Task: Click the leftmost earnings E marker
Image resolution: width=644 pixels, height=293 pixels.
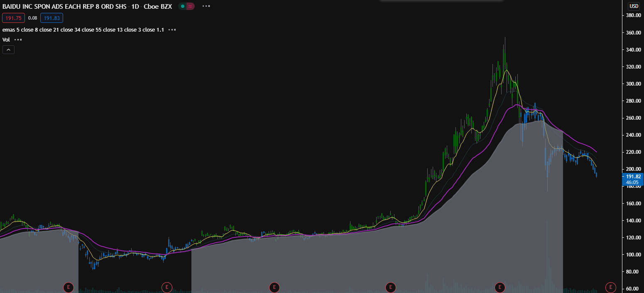Action: click(68, 287)
